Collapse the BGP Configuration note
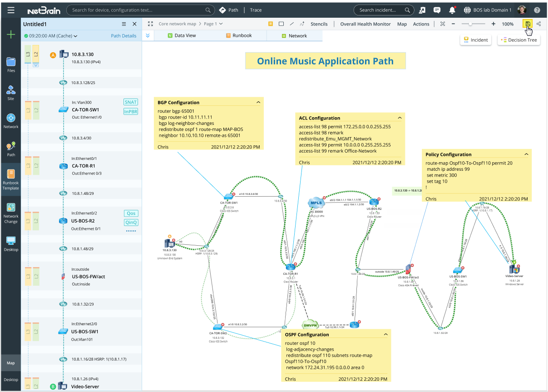The height and width of the screenshot is (392, 548). pyautogui.click(x=258, y=102)
